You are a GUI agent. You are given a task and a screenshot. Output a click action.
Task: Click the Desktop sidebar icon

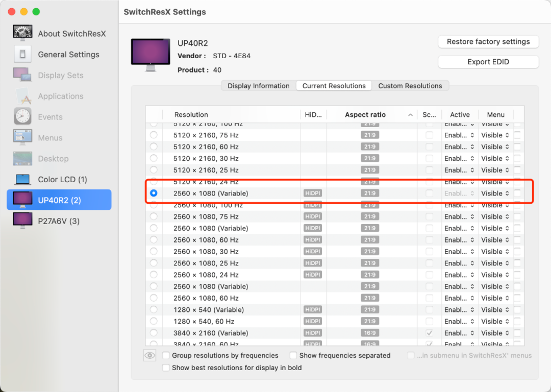pos(22,159)
